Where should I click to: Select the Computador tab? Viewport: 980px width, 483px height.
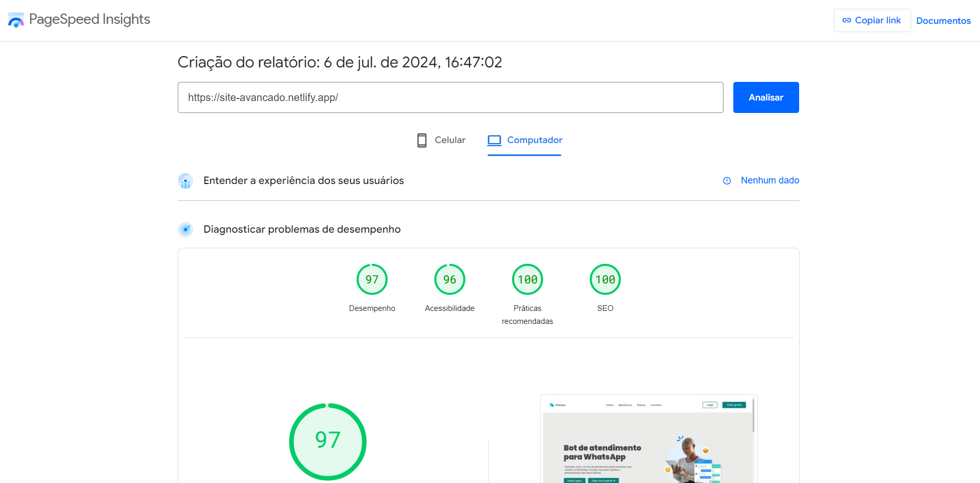tap(534, 140)
